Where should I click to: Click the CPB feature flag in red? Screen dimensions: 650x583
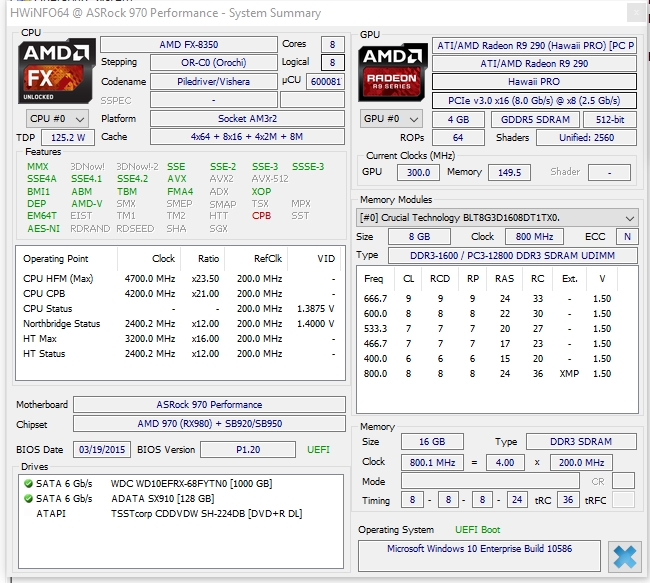tap(261, 216)
